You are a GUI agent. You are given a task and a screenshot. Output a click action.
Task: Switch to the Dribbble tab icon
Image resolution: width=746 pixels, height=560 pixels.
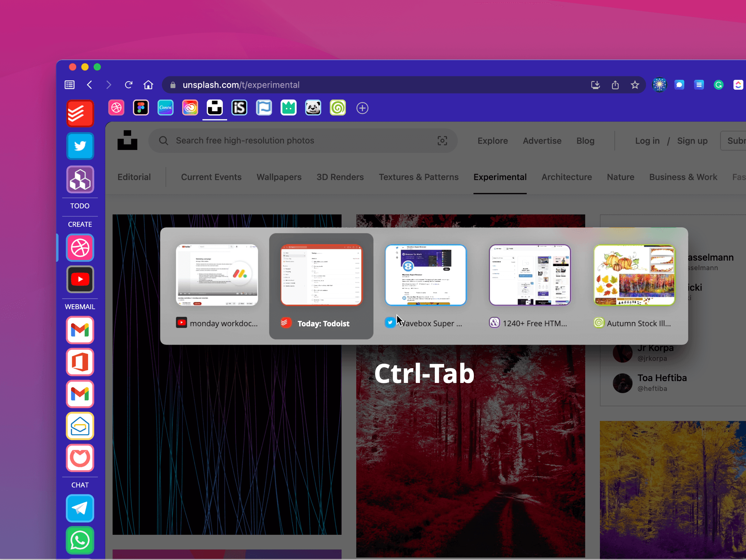tap(117, 108)
